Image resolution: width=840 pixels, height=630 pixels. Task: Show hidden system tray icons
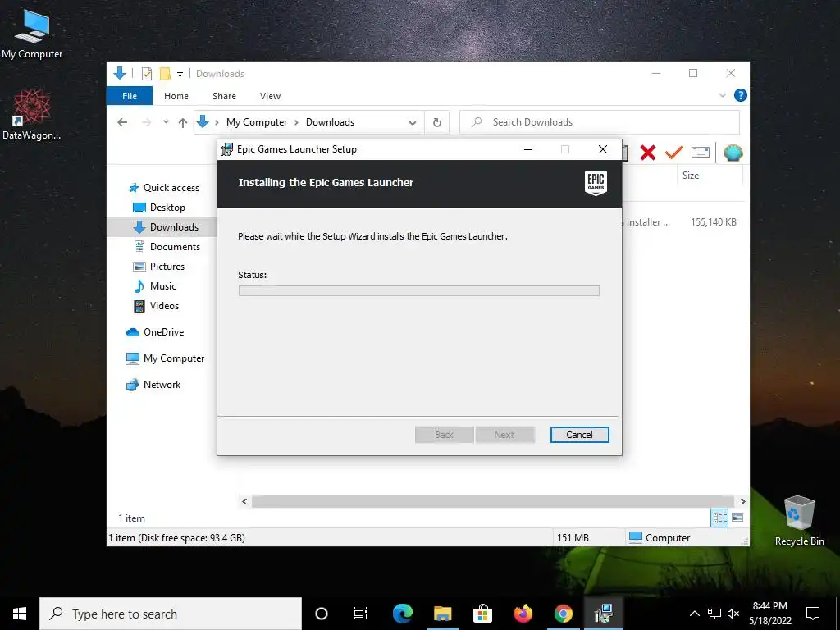(x=694, y=614)
